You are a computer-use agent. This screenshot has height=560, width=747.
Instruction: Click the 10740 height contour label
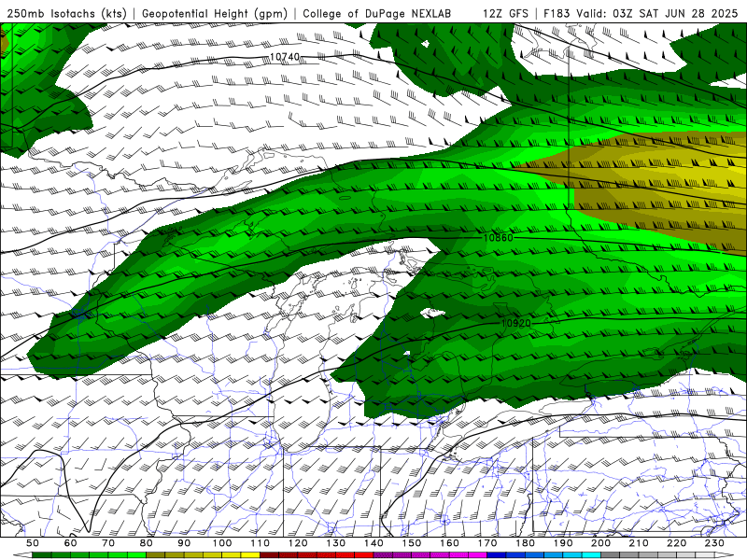285,57
